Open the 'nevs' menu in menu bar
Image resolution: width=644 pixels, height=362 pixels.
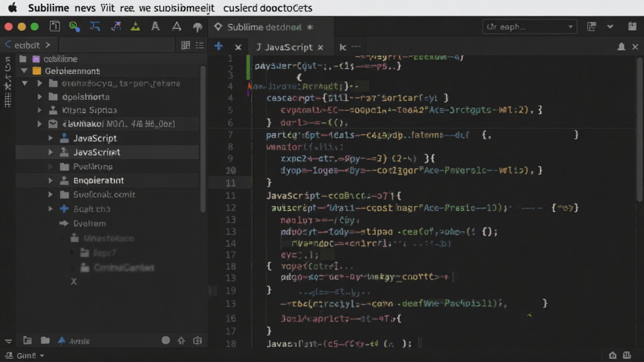(x=85, y=8)
